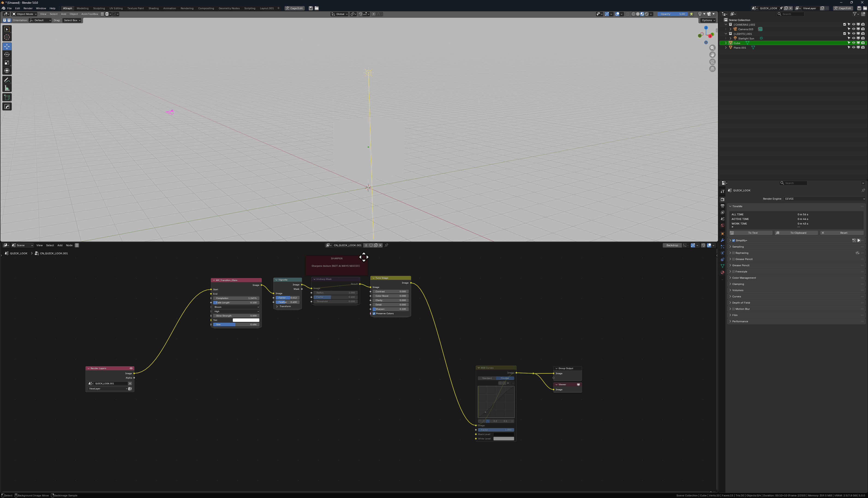Open the node editor Node menu

pyautogui.click(x=69, y=245)
